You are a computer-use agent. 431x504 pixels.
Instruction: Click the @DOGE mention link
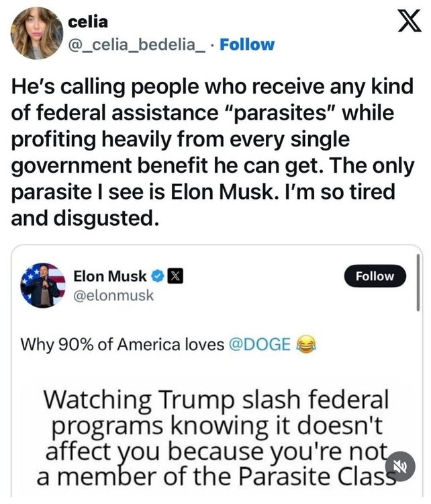click(x=260, y=345)
